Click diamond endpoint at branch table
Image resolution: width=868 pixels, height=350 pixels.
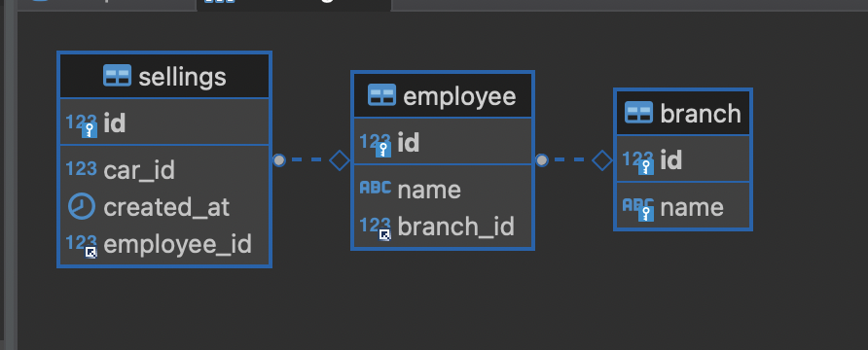[602, 159]
